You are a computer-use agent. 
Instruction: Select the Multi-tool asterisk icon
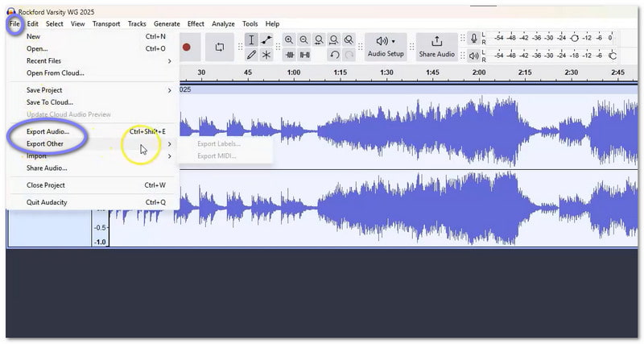266,54
